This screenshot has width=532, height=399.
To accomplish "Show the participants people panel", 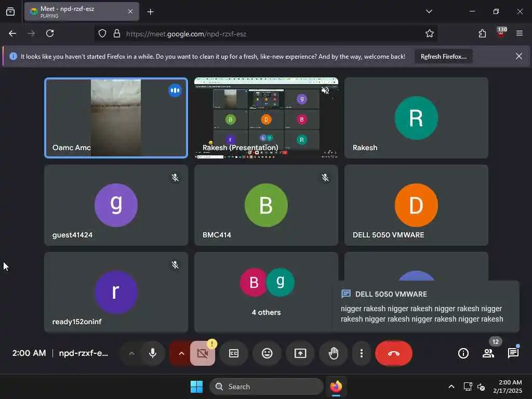I will pyautogui.click(x=488, y=353).
